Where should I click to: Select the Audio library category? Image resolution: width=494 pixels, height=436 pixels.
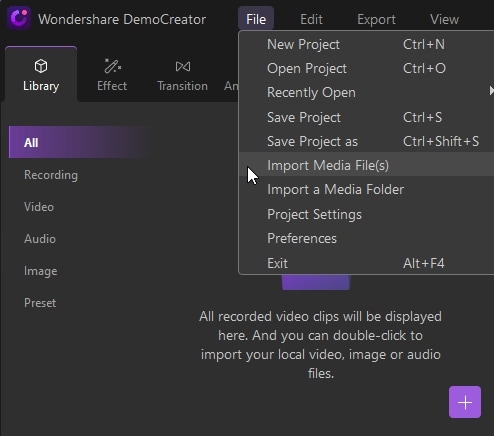click(x=40, y=239)
